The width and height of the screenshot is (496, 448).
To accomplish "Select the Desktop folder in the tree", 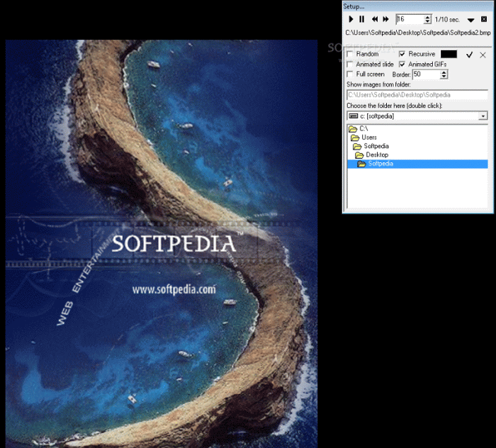I will point(372,155).
